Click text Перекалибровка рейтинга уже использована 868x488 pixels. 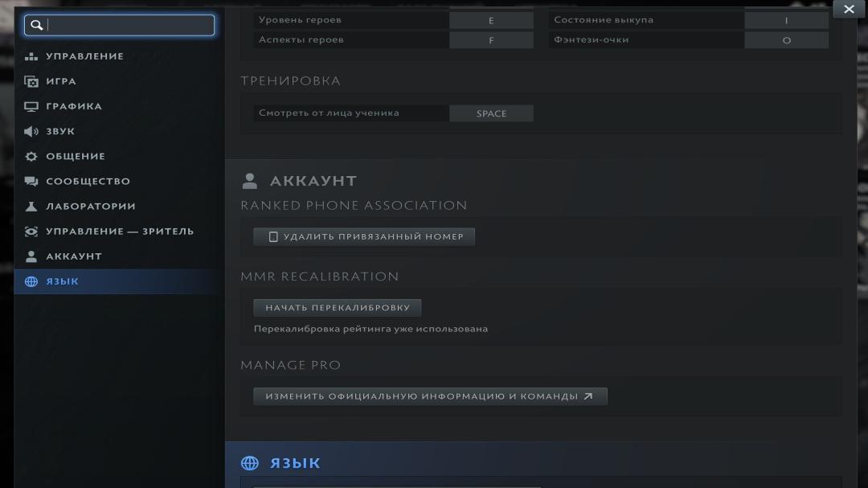click(371, 329)
